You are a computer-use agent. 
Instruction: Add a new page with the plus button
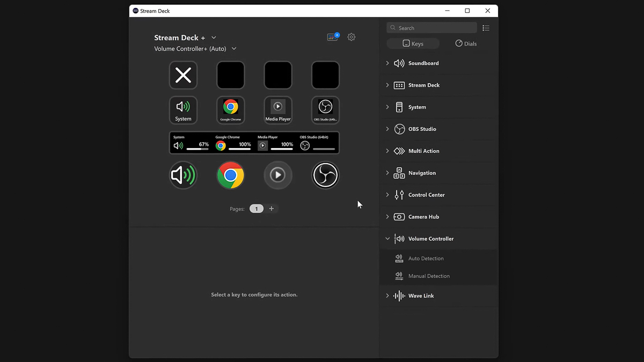(272, 209)
